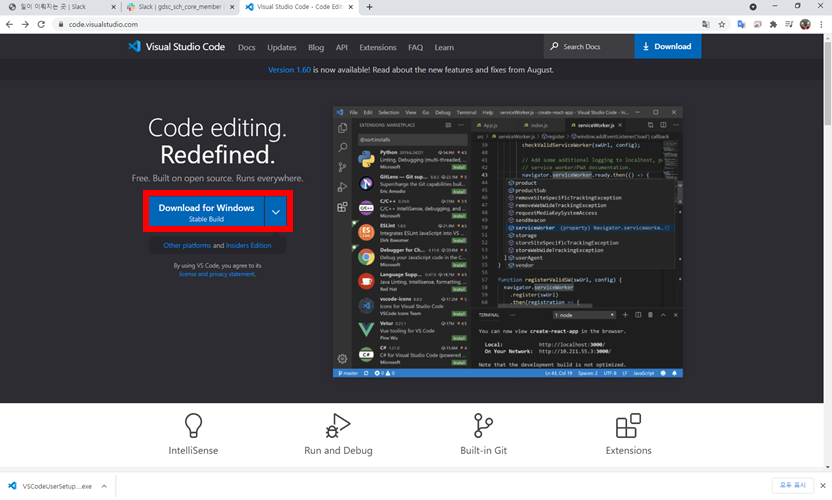
Task: Close the downloads bar with X
Action: point(823,486)
